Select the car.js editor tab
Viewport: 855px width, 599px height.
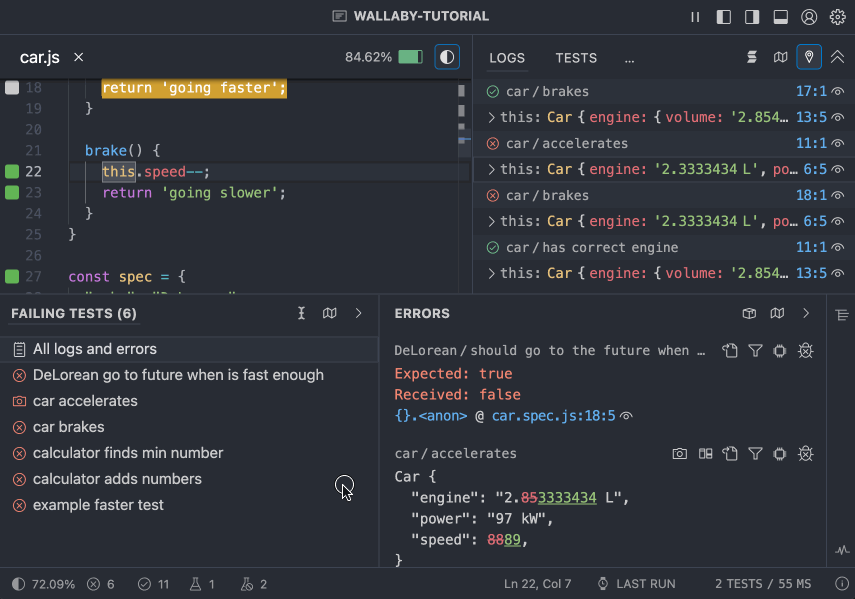point(40,57)
